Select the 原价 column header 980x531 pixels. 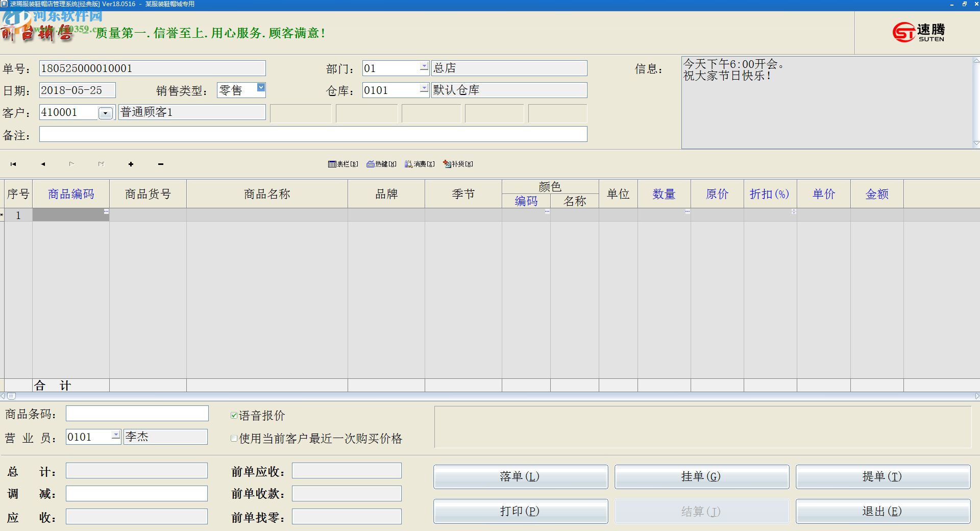[717, 194]
